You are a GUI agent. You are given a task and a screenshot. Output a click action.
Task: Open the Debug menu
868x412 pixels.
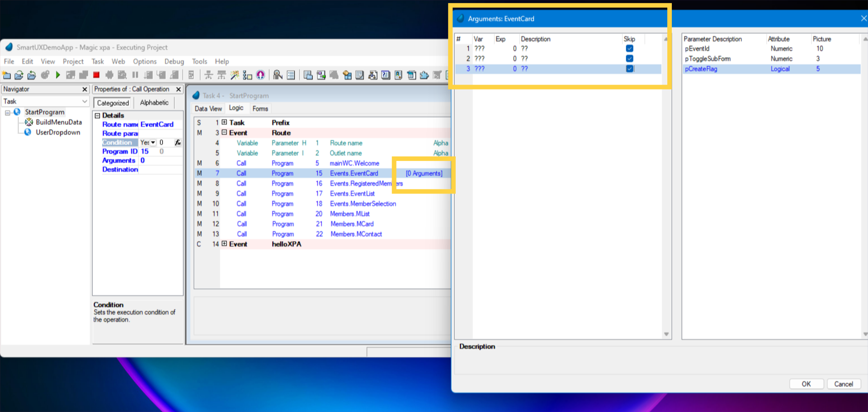[174, 62]
